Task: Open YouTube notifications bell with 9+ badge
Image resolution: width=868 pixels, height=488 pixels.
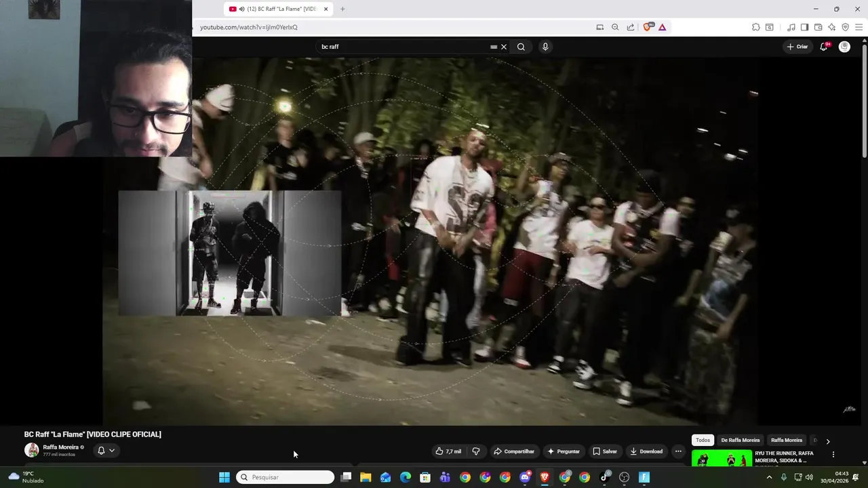Action: point(824,47)
